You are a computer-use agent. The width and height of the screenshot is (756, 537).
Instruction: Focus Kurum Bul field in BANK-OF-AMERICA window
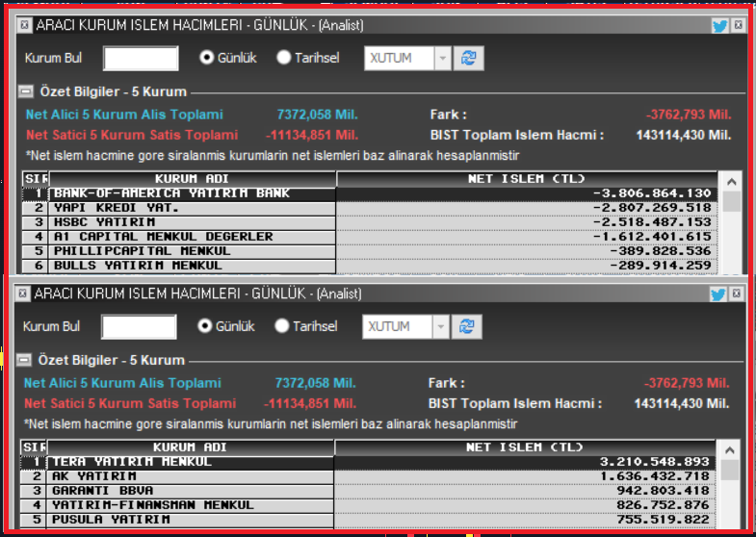(x=141, y=59)
